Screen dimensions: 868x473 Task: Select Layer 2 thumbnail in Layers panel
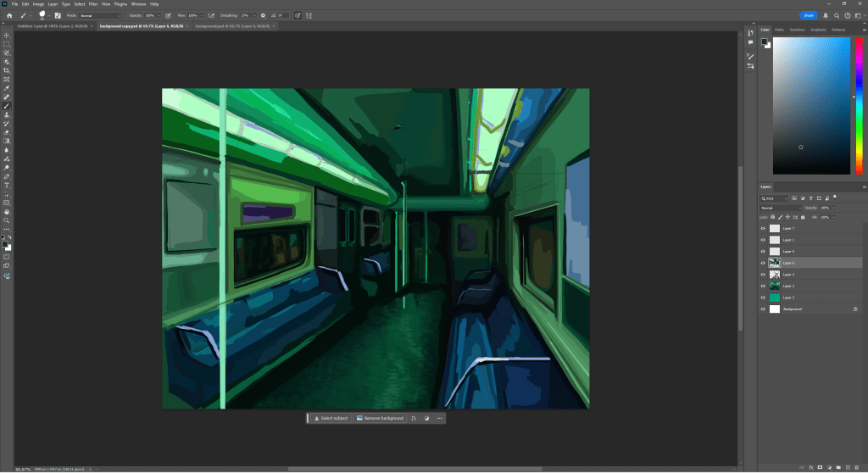[x=775, y=287]
